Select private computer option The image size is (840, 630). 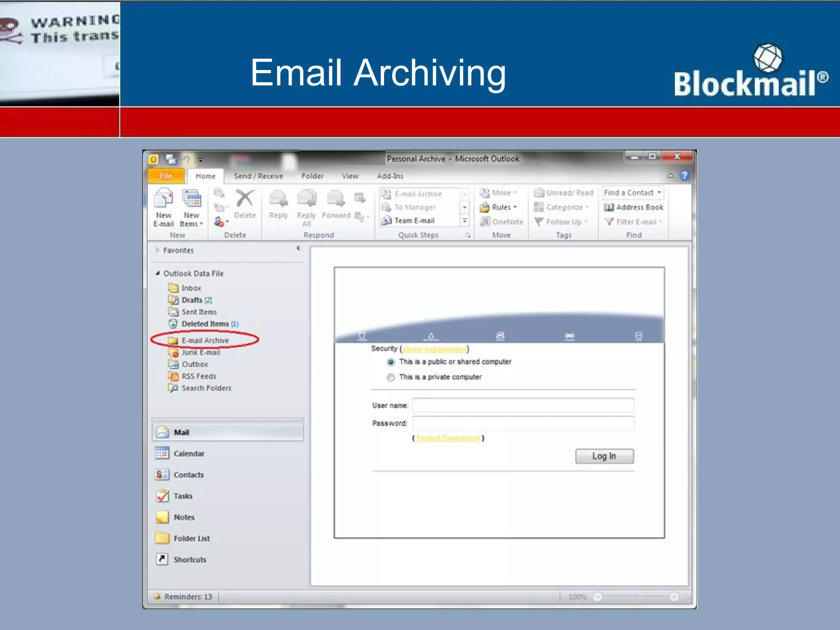391,377
